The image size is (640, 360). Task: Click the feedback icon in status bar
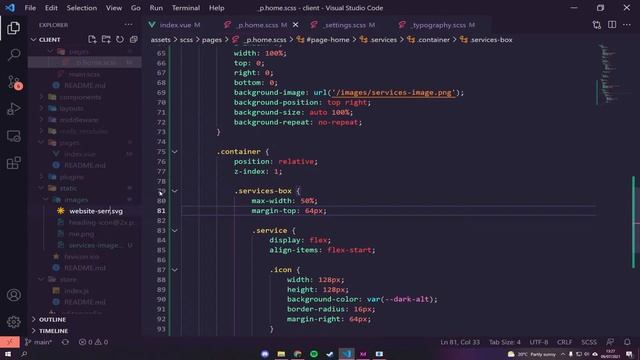610,342
